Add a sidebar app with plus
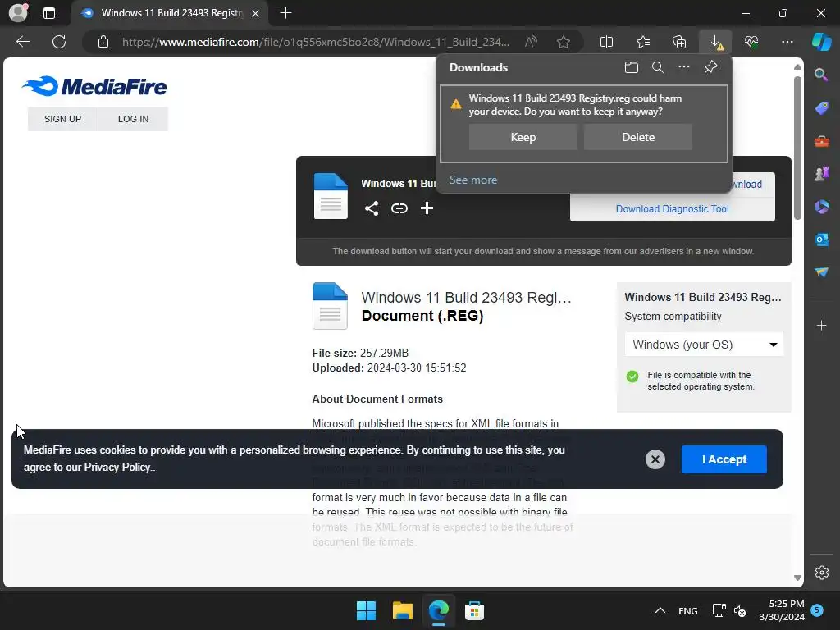The image size is (840, 630). 821,325
